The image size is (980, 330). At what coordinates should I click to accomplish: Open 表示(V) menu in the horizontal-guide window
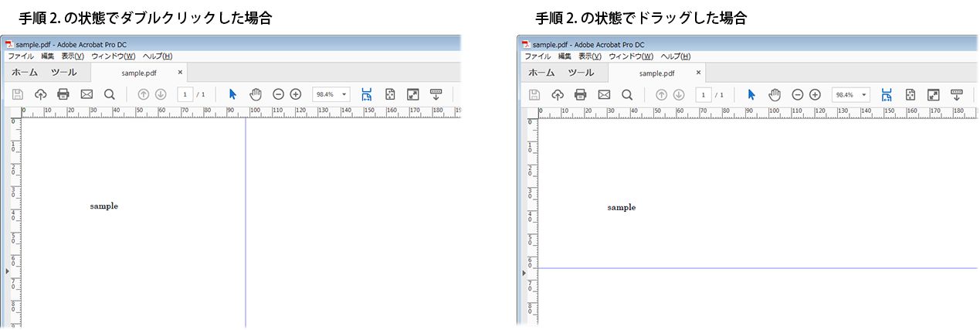(590, 56)
